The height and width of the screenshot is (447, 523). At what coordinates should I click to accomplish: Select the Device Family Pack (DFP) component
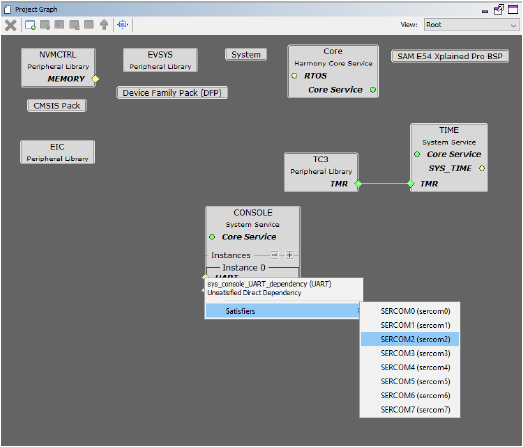172,93
